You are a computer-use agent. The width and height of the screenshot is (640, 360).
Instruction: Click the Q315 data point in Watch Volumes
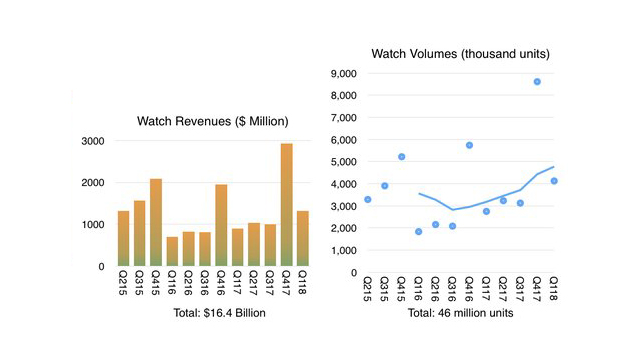384,186
